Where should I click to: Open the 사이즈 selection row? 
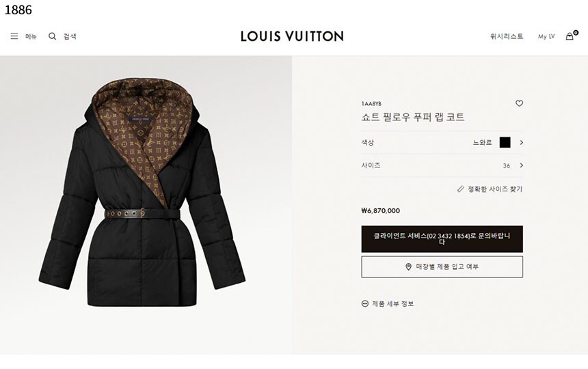click(442, 165)
